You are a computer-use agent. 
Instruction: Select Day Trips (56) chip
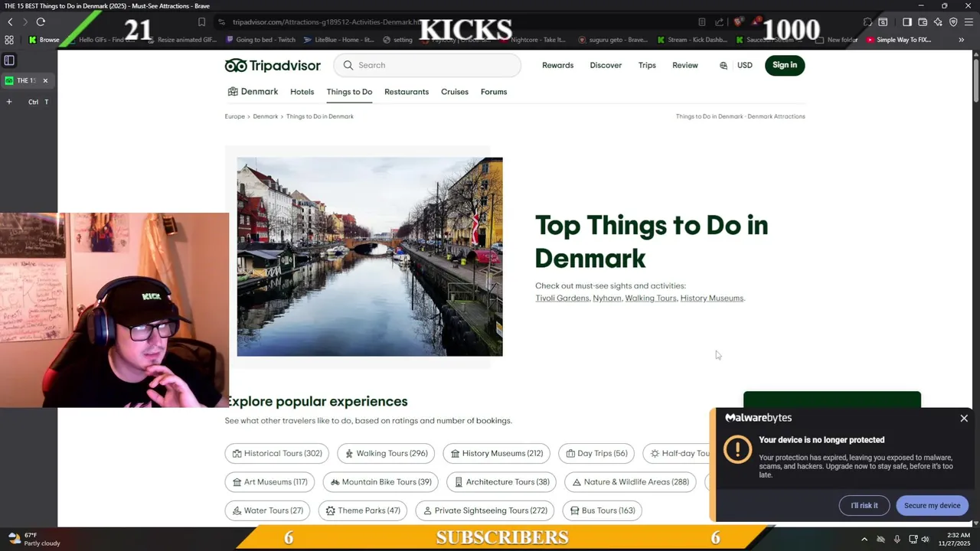coord(596,453)
